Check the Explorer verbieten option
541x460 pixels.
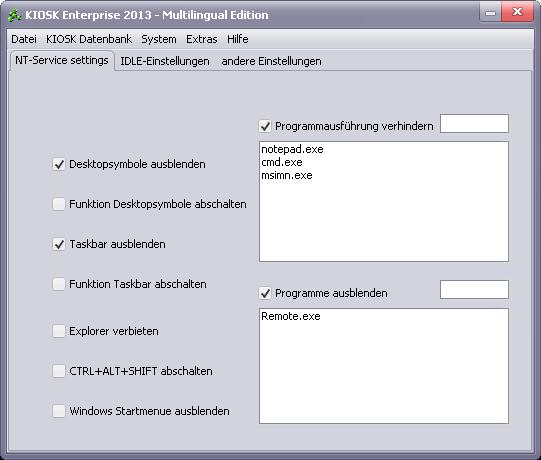point(59,331)
